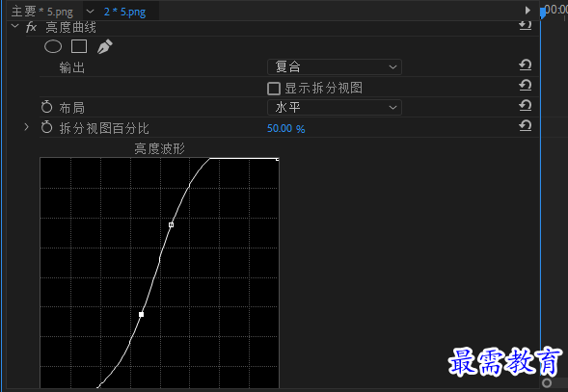Select the 主要 * 5.png master clip tab

click(42, 12)
